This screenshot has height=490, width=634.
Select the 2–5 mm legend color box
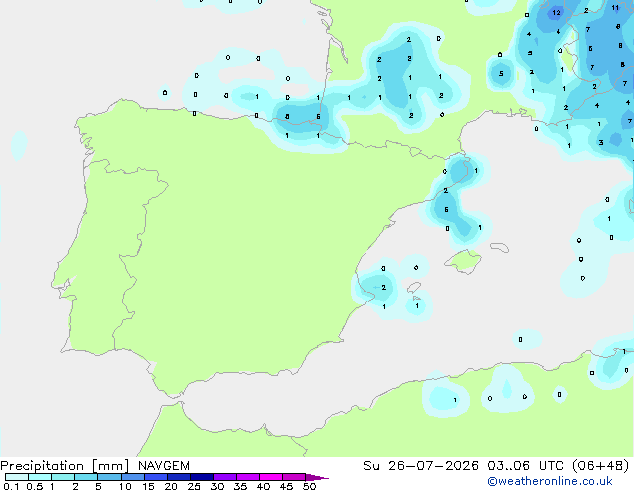coord(86,477)
